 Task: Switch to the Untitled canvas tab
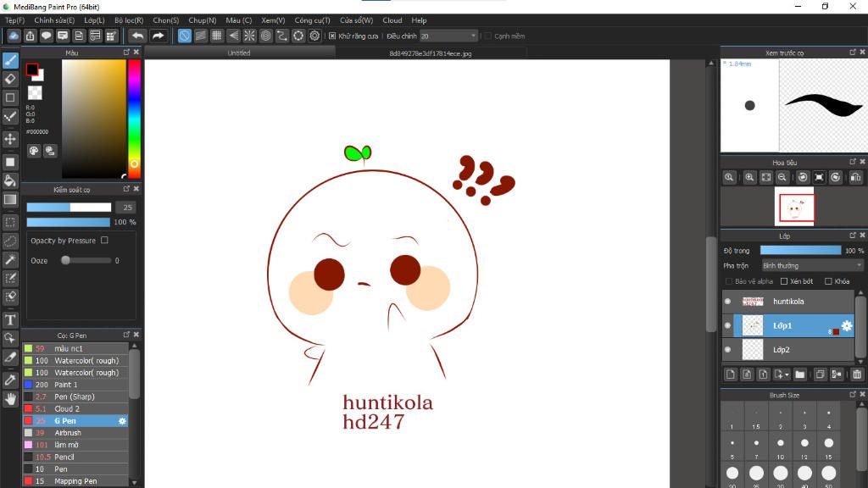(x=239, y=53)
